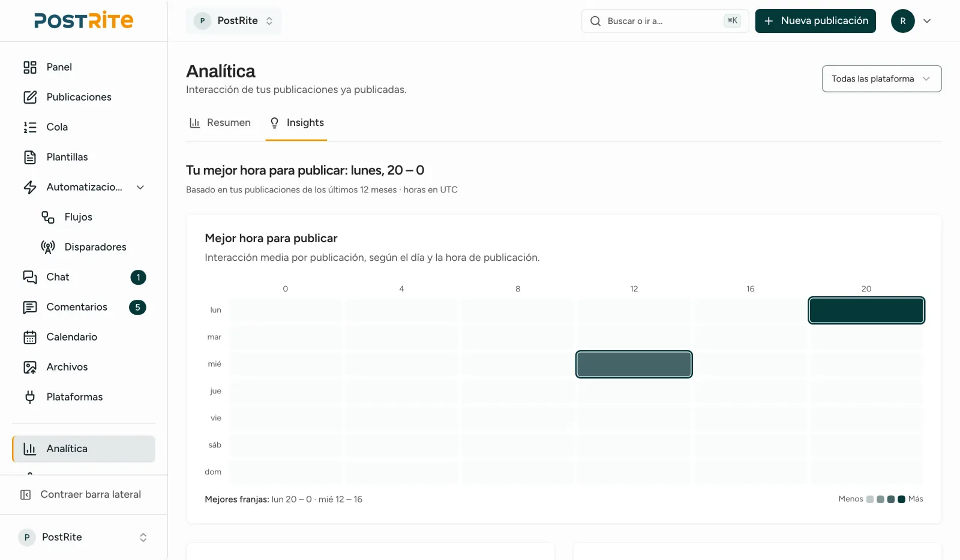Click the Contraer barra lateral panel icon
This screenshot has width=960, height=560.
click(x=26, y=495)
